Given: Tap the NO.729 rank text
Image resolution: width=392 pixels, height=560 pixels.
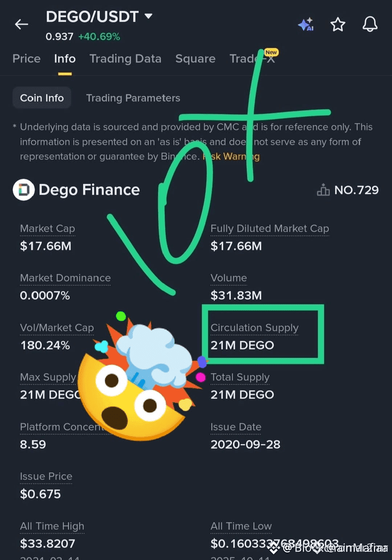Looking at the screenshot, I should click(x=356, y=190).
